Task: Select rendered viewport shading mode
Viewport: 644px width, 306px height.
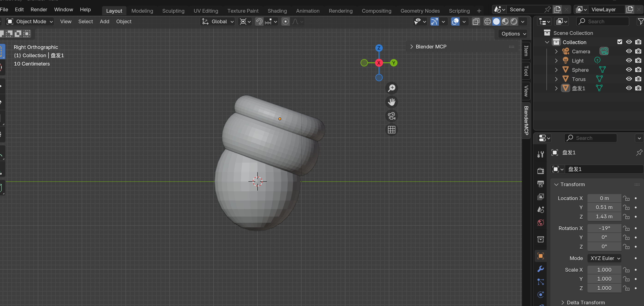Action: 514,21
